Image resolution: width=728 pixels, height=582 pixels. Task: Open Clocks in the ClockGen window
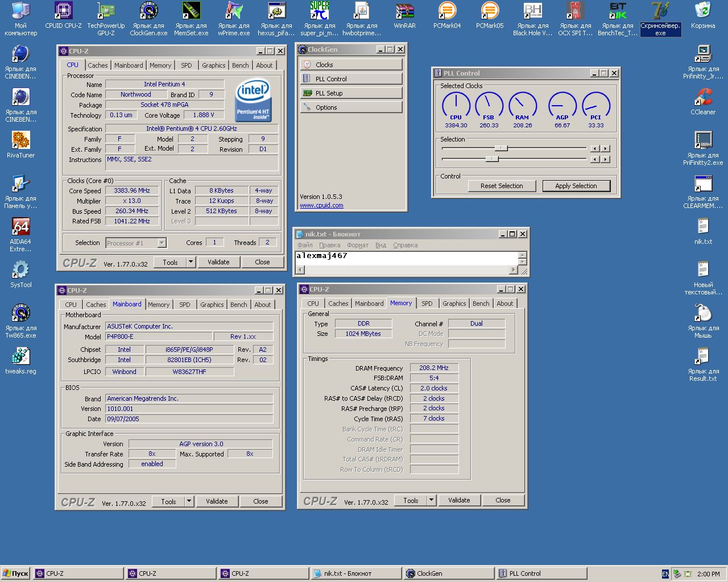[351, 64]
